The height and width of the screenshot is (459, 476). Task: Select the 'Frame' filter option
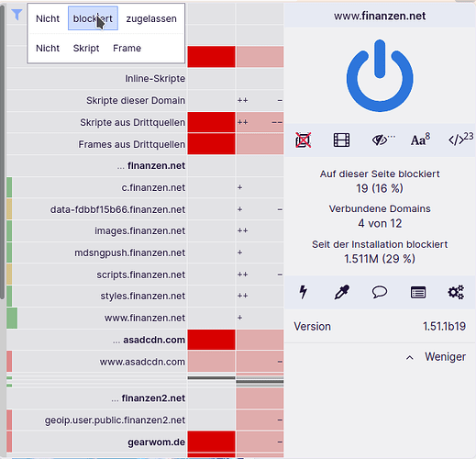coord(127,48)
